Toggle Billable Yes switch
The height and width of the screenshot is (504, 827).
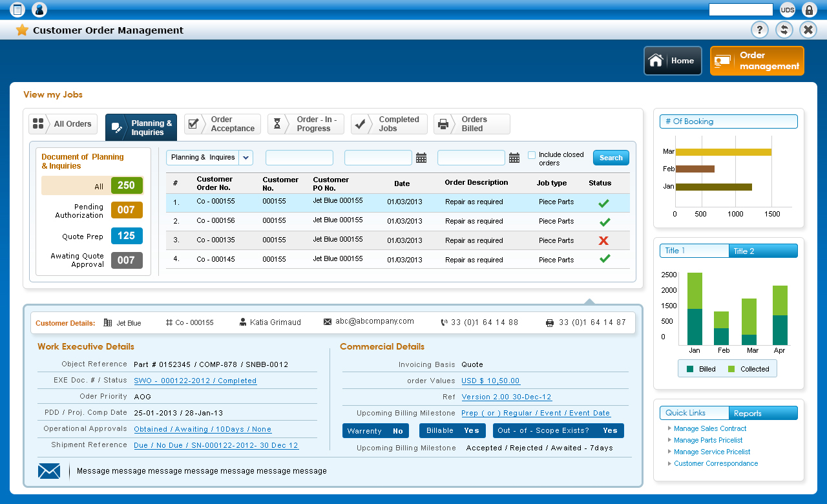point(452,431)
